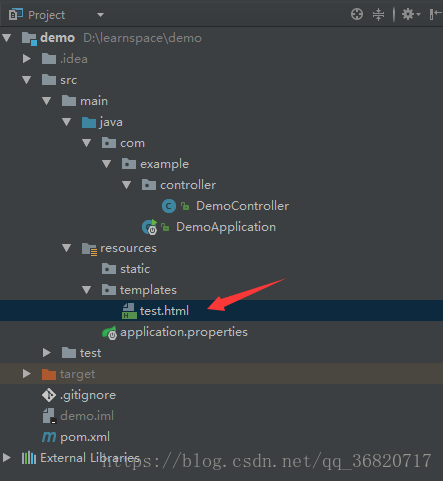The height and width of the screenshot is (481, 443).
Task: Select the example package label
Action: (164, 164)
